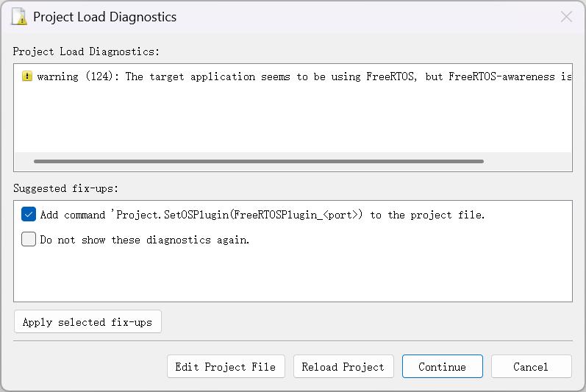
Task: Click the document warning icon in title bar
Action: pos(19,16)
